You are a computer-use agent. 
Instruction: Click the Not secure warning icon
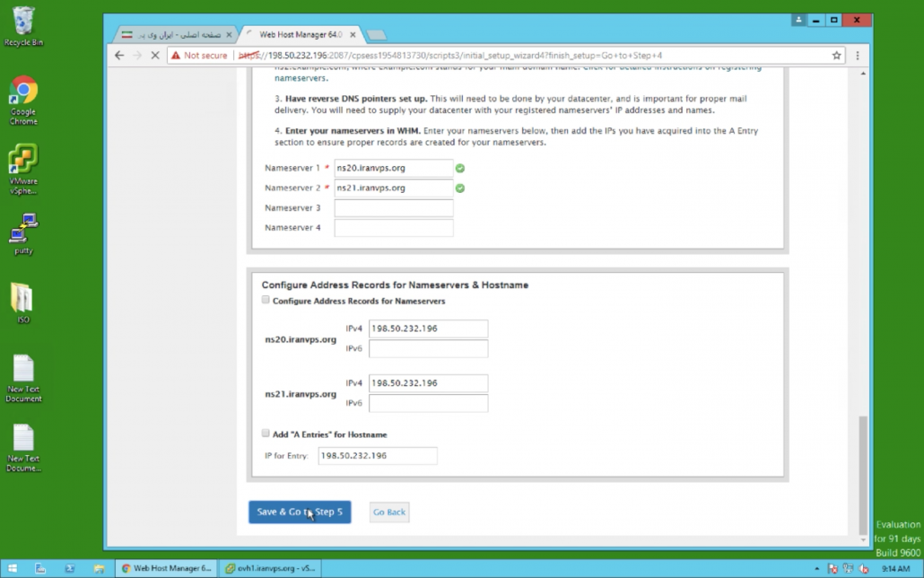click(176, 55)
